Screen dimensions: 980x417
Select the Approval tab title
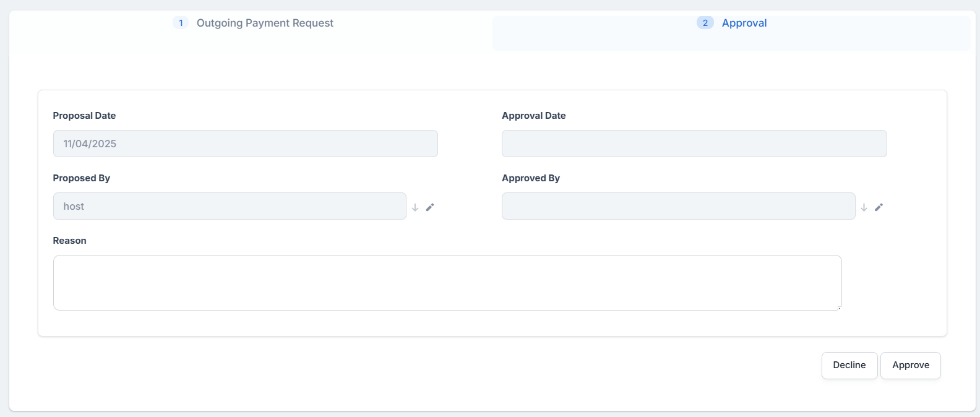[x=744, y=23]
